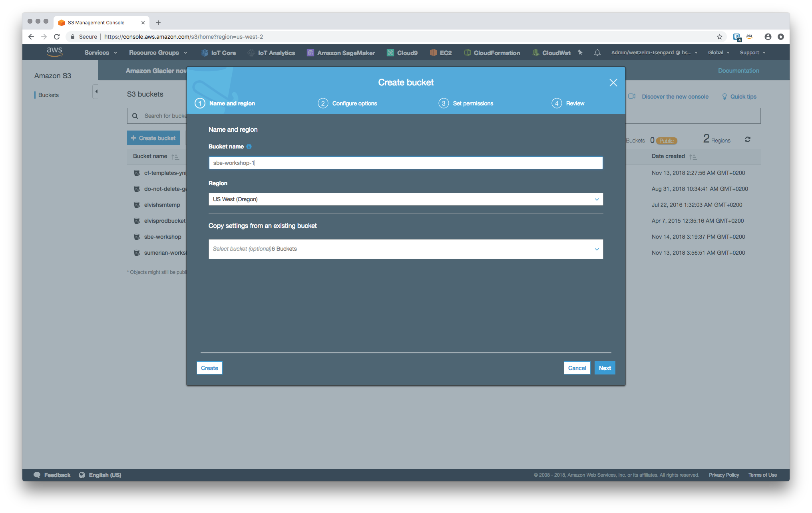Open the browser profile icon
The image size is (812, 513).
pyautogui.click(x=768, y=37)
